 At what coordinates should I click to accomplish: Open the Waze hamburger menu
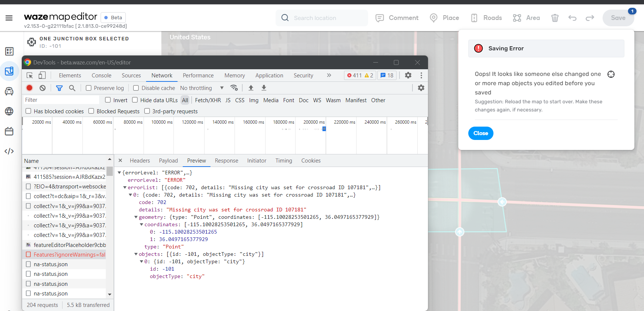[9, 18]
